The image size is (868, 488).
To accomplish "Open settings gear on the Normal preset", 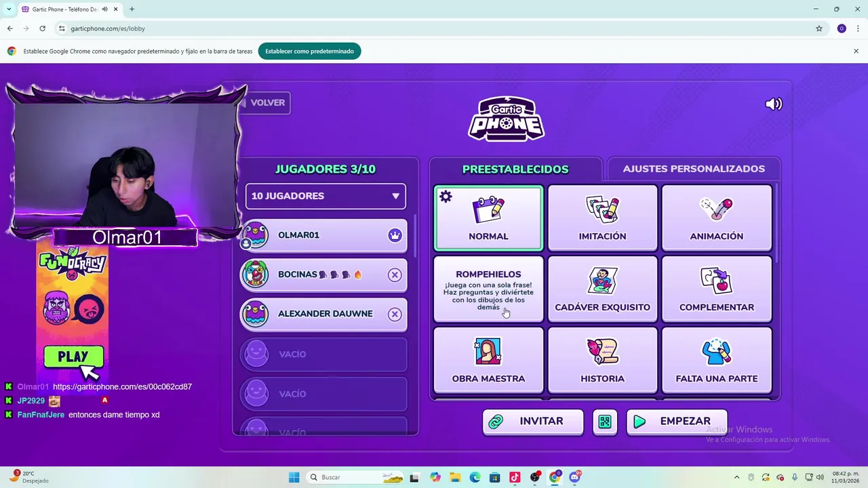I will coord(446,197).
